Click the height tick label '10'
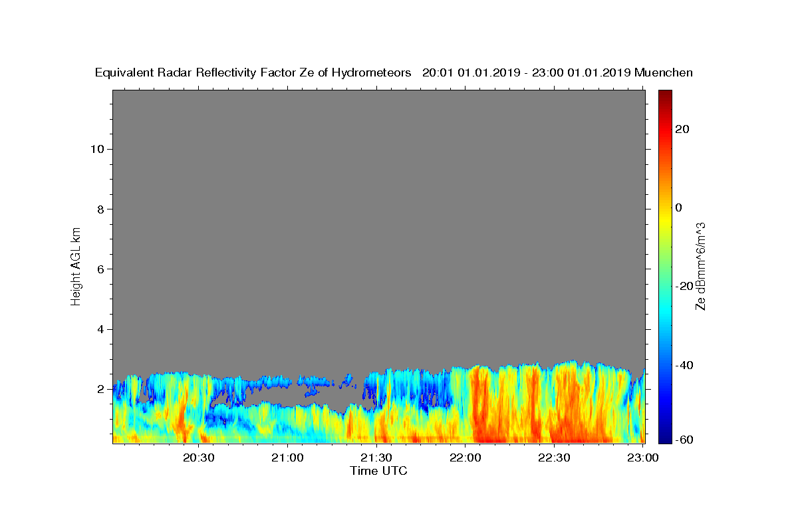The width and height of the screenshot is (798, 532). coord(96,149)
